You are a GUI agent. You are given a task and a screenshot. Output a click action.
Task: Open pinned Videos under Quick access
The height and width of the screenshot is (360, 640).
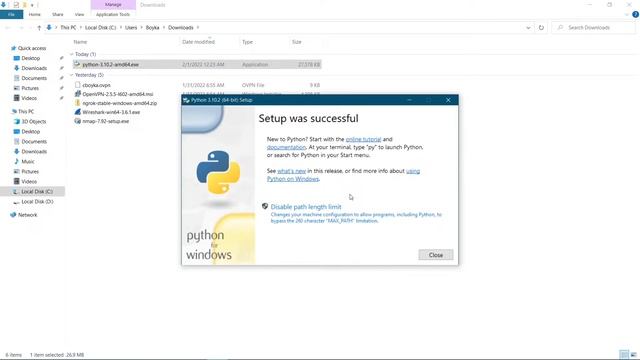point(29,98)
